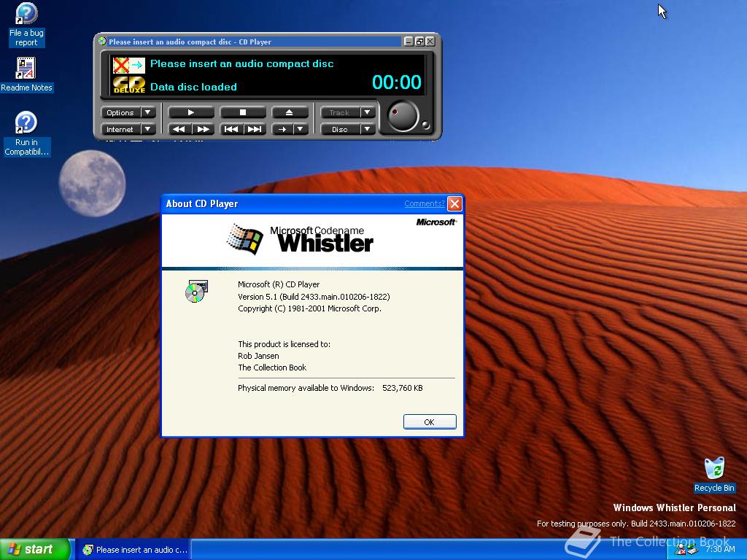The width and height of the screenshot is (747, 560).
Task: Select the Run in Compatibil... desktop icon
Action: 26,133
